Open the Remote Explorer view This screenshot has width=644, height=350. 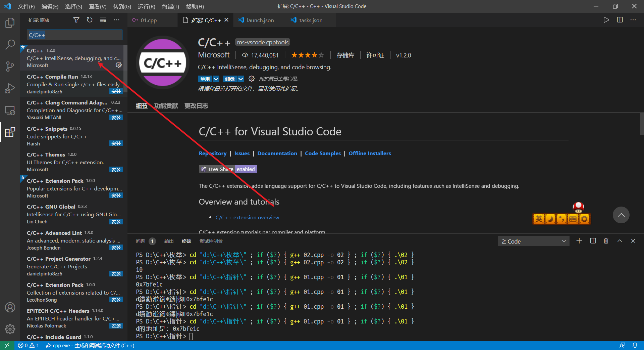10,111
